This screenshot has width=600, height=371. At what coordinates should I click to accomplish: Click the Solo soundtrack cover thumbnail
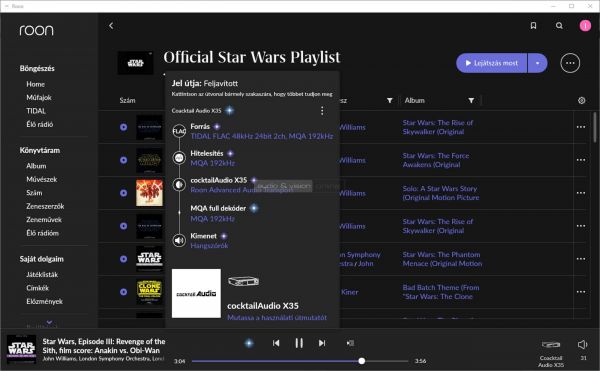pyautogui.click(x=149, y=193)
